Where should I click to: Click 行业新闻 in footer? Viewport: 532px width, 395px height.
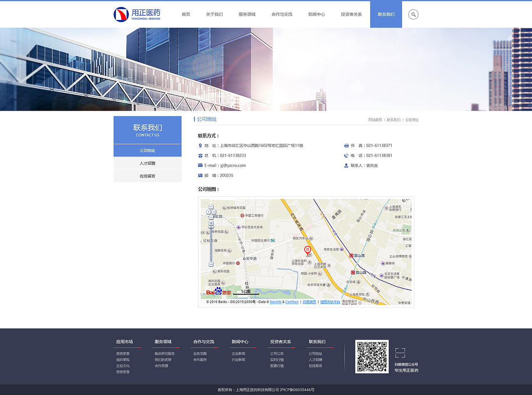tap(239, 360)
